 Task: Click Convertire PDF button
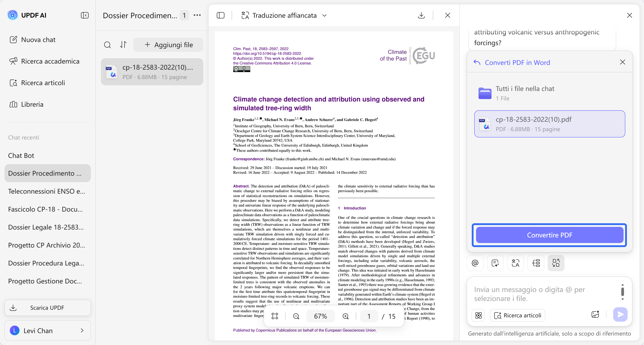click(x=549, y=235)
